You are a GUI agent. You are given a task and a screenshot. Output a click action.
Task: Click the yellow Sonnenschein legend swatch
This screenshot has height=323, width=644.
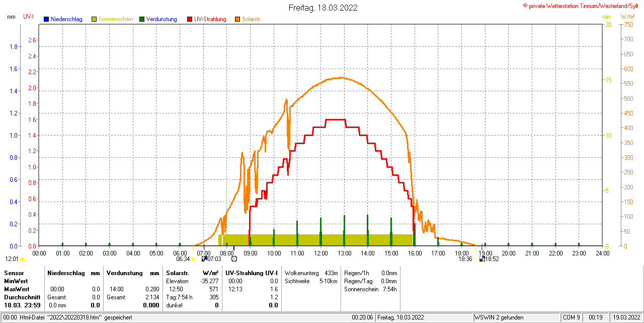point(94,19)
